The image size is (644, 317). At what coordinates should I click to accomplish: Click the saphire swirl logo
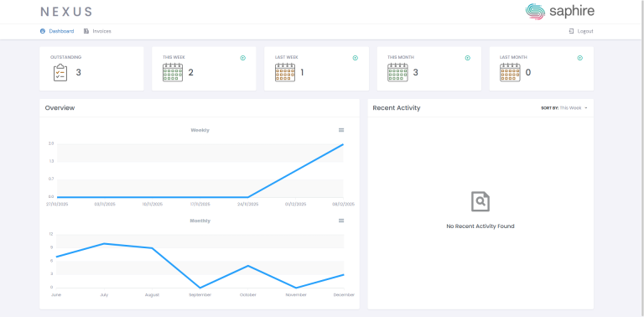535,12
